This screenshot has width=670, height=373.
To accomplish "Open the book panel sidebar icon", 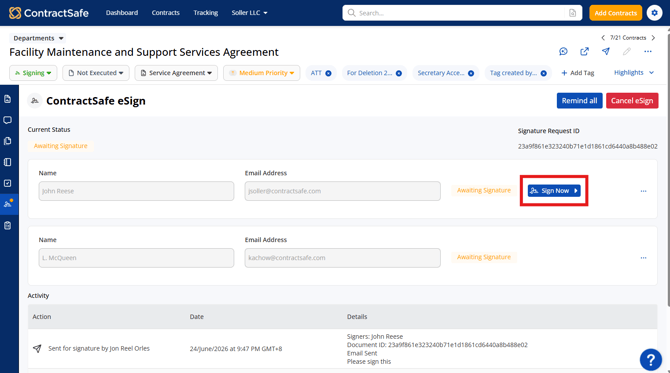I will coord(8,162).
